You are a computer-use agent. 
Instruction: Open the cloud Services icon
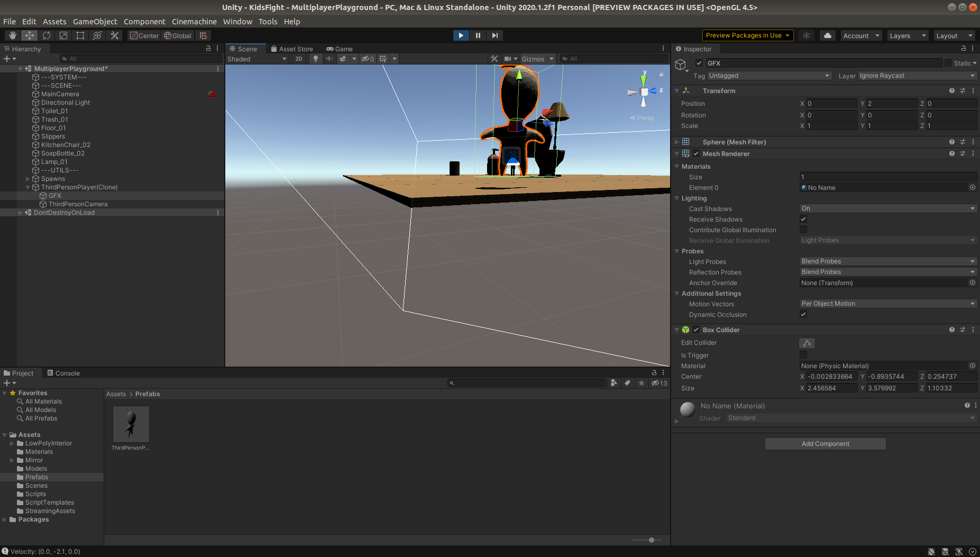pyautogui.click(x=828, y=35)
